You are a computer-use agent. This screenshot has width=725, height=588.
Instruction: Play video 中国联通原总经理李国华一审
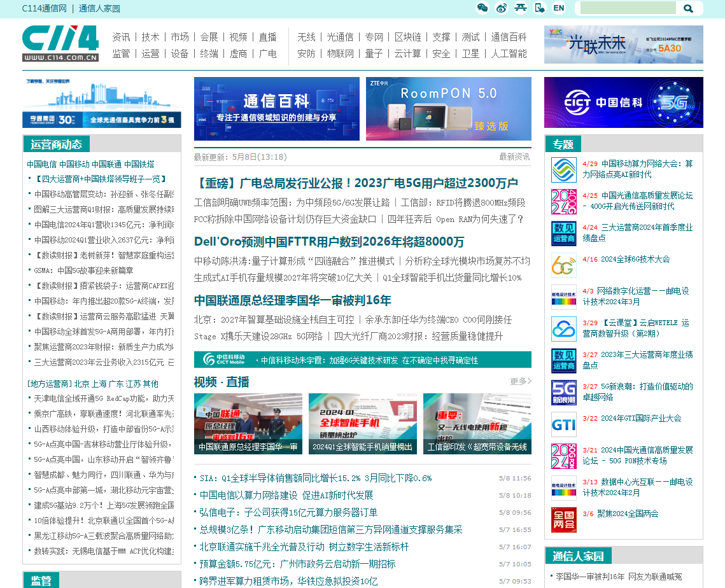248,423
